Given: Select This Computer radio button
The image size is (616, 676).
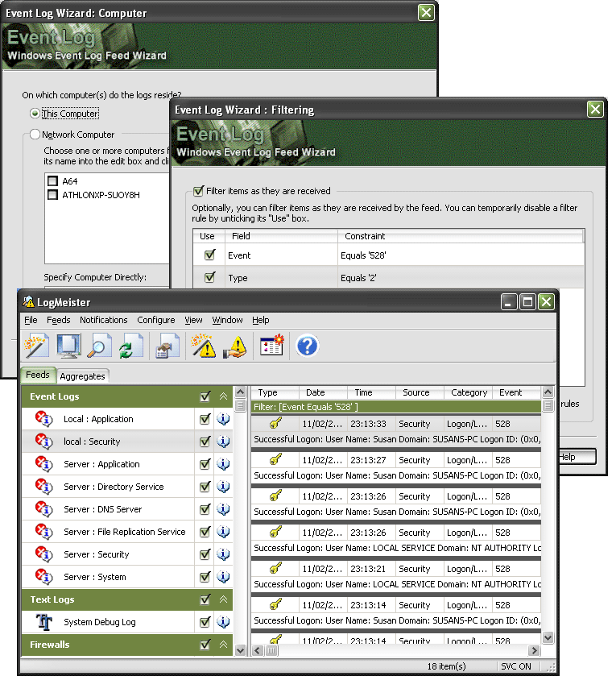Looking at the screenshot, I should tap(35, 114).
